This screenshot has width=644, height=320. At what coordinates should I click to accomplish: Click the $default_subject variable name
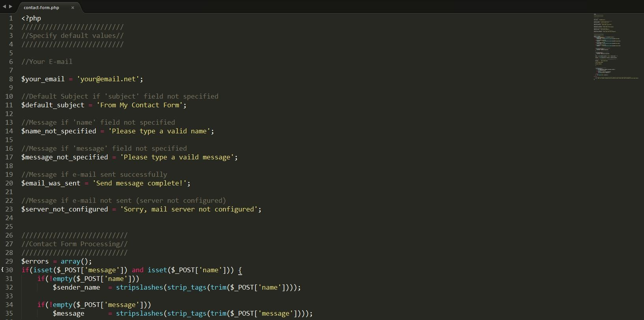(52, 105)
